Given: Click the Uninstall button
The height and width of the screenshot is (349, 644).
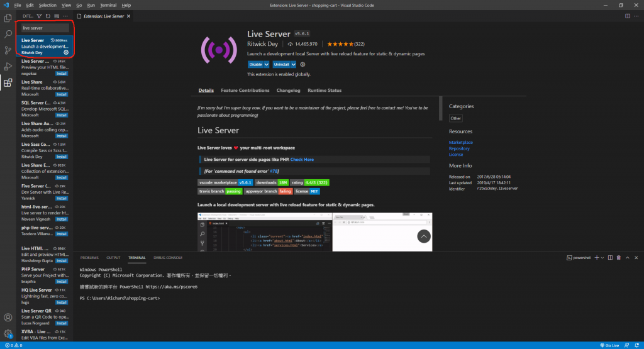Looking at the screenshot, I should pos(282,65).
